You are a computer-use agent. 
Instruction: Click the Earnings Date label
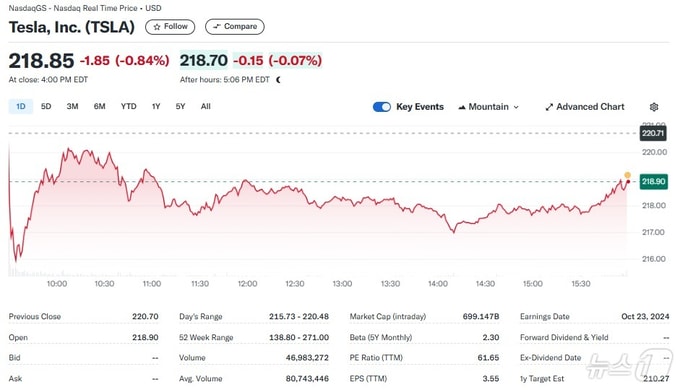click(x=545, y=317)
